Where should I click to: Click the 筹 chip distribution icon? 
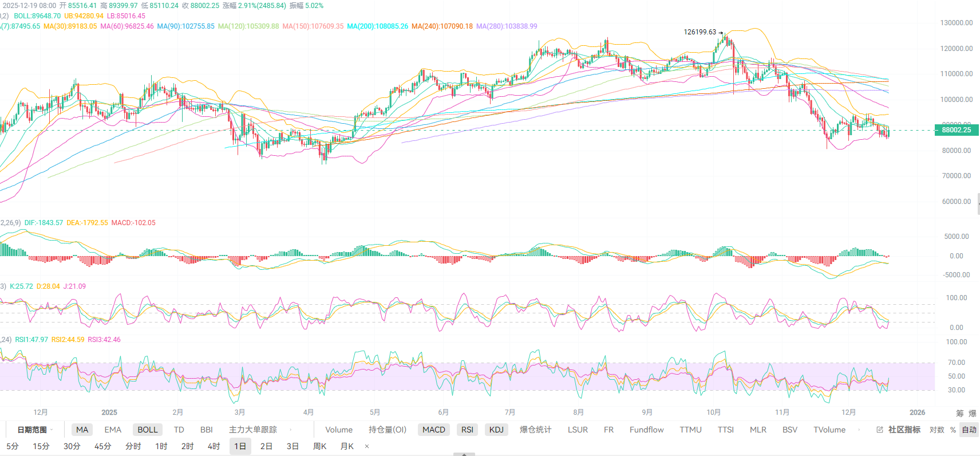pyautogui.click(x=960, y=413)
